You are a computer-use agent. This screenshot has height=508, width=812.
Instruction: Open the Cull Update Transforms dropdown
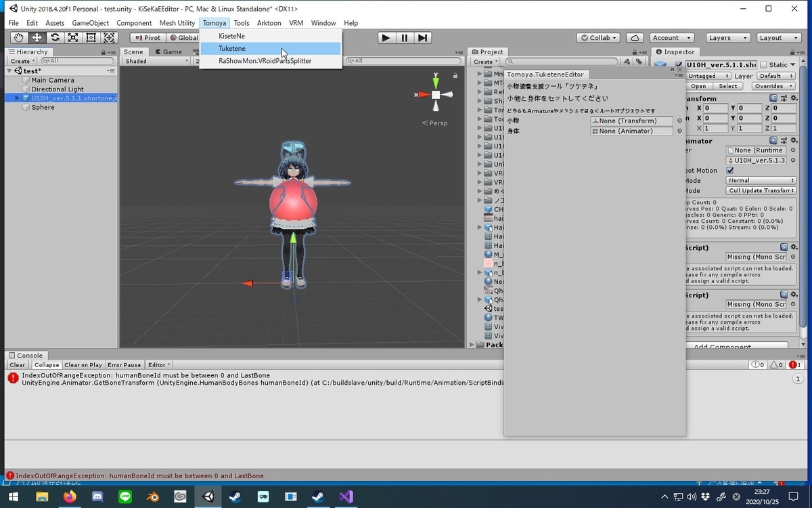(x=761, y=190)
